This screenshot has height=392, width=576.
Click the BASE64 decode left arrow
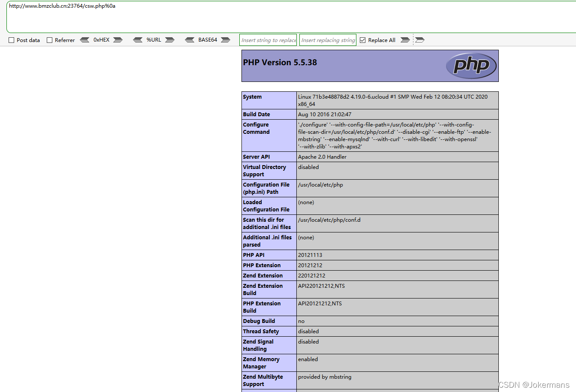tap(190, 40)
